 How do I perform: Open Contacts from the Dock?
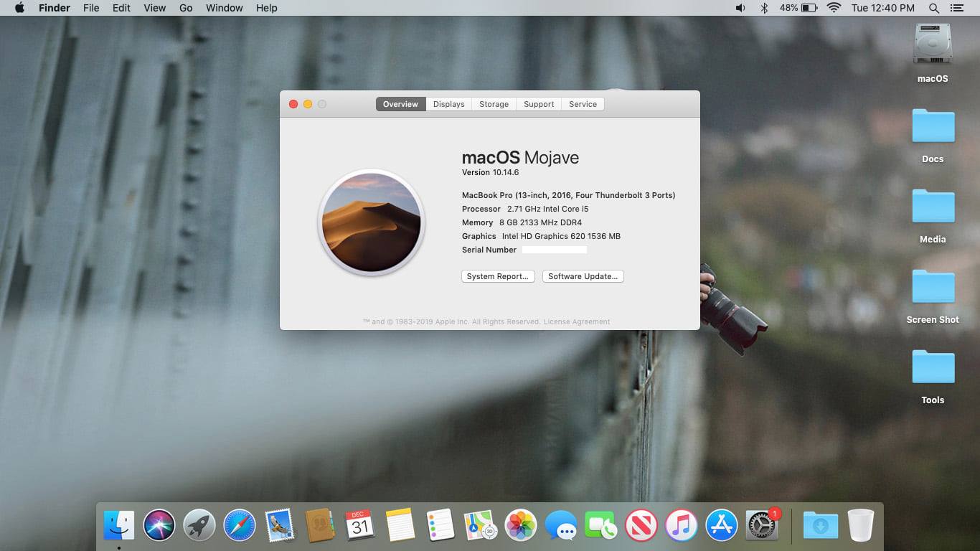319,525
